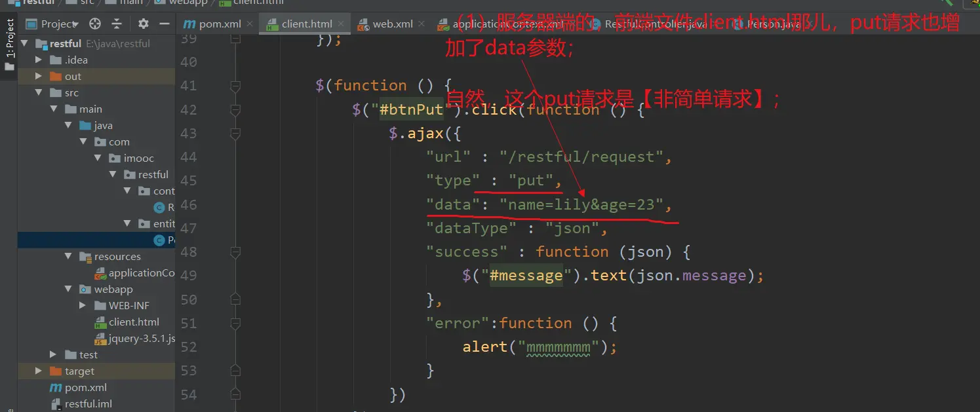This screenshot has width=980, height=412.
Task: Select the client.html editor tab
Action: tap(307, 24)
